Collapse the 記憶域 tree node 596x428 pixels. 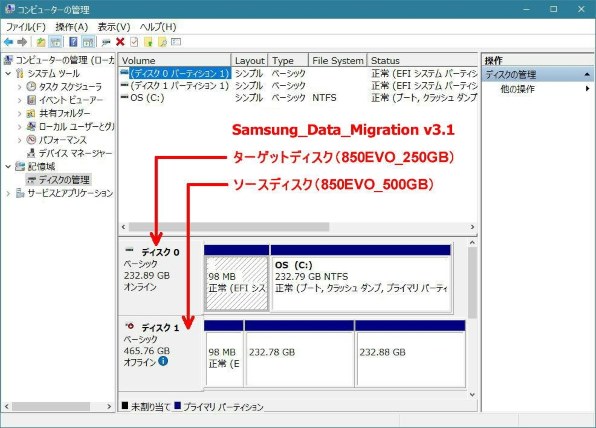tap(8, 166)
